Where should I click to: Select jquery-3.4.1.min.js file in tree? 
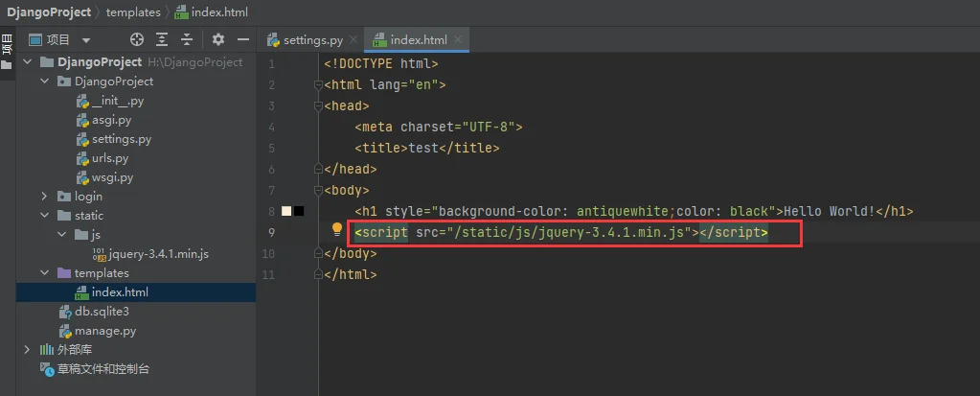click(x=159, y=254)
